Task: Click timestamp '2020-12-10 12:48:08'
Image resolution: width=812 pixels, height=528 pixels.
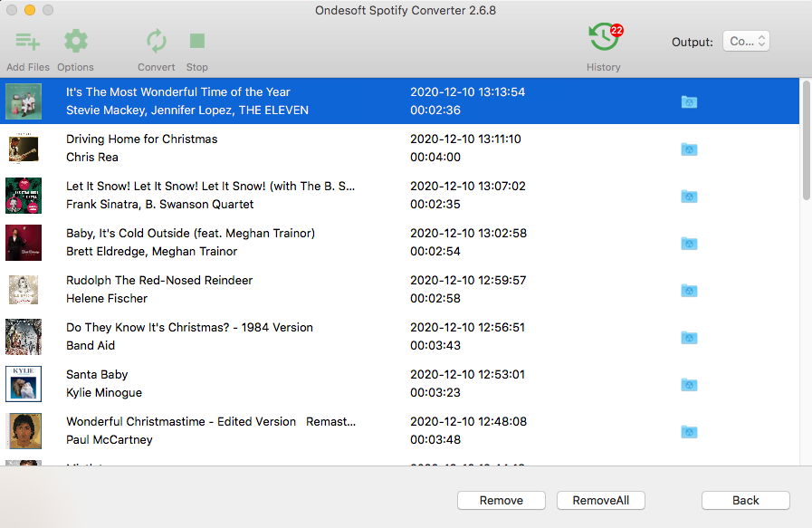Action: pos(468,422)
